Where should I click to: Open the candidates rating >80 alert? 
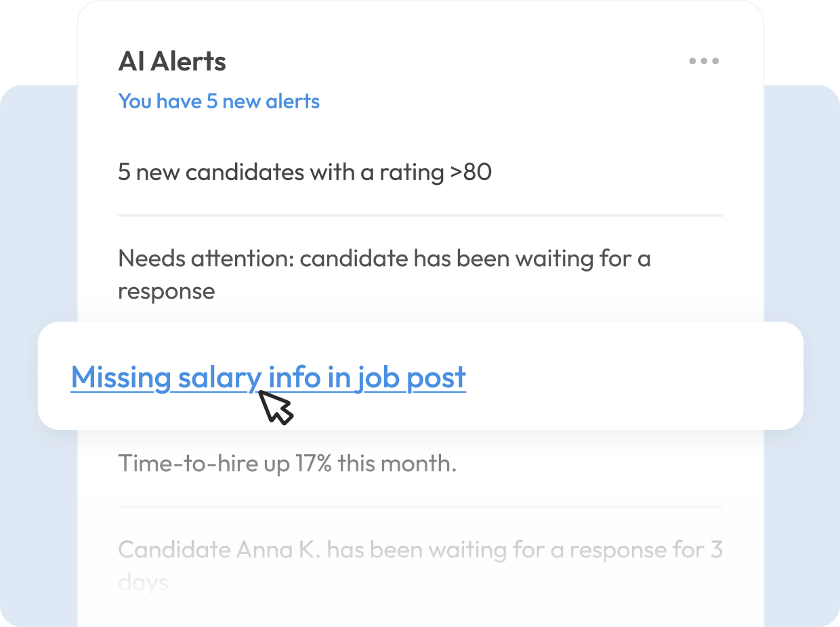(x=305, y=172)
